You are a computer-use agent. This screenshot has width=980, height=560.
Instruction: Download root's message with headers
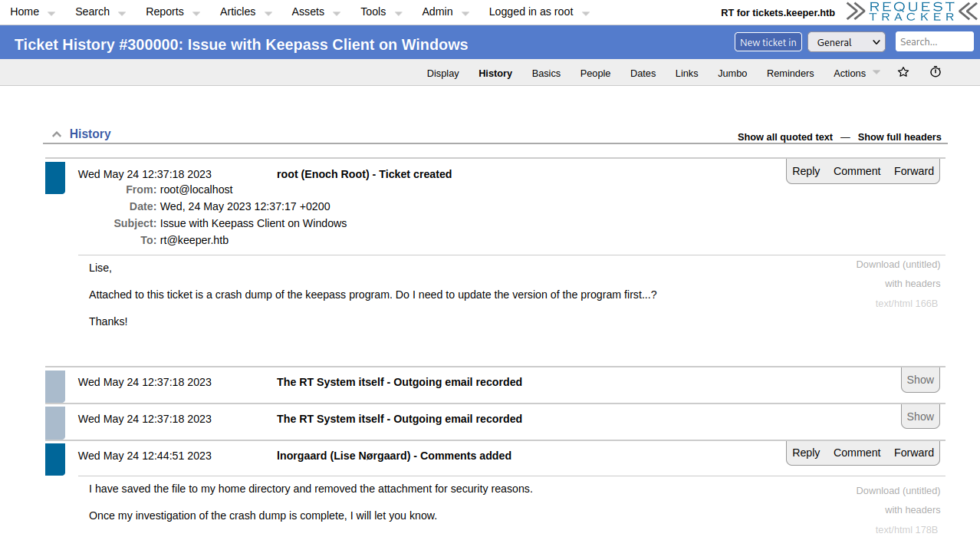coord(913,284)
